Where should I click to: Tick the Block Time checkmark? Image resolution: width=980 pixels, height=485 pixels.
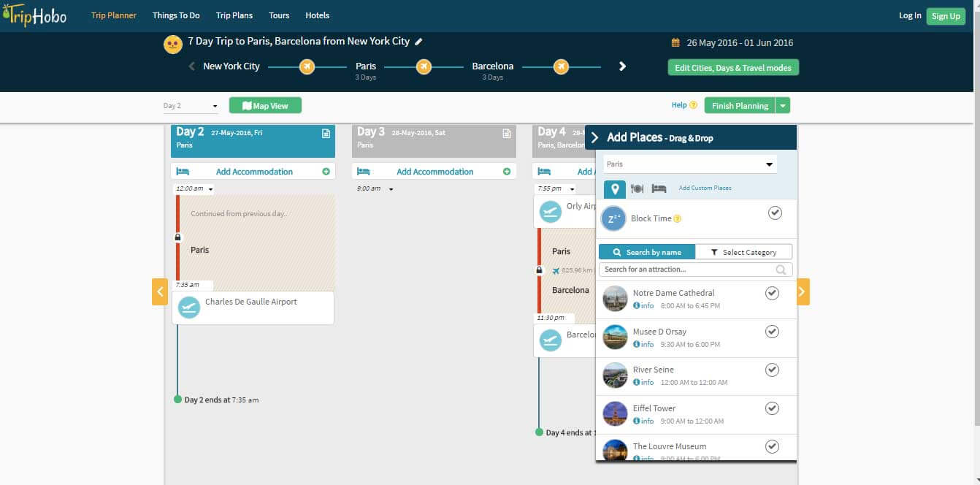tap(776, 213)
